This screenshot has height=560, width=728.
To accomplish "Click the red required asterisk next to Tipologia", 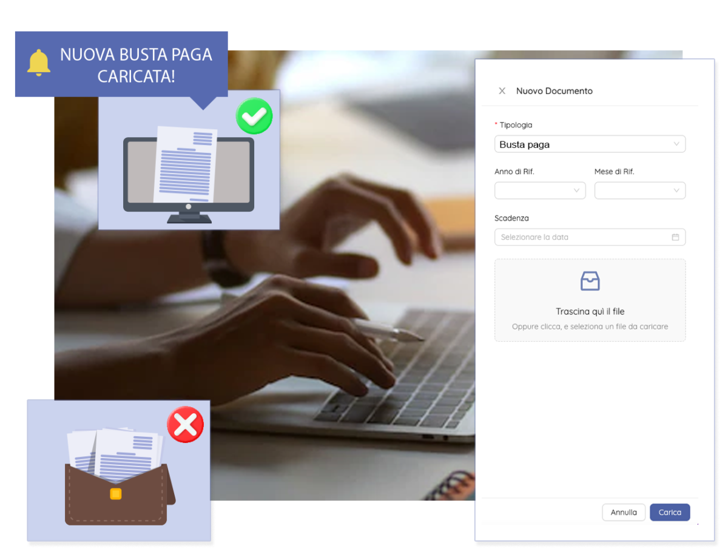I will 497,125.
